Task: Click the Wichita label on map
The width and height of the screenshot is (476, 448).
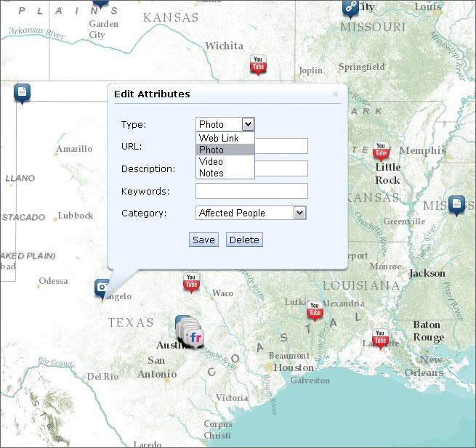Action: pyautogui.click(x=225, y=46)
